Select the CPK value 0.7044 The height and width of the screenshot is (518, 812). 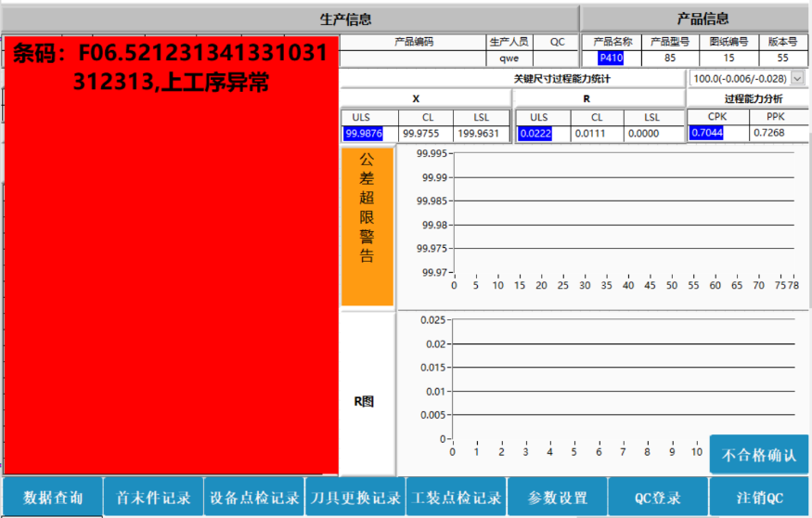(x=717, y=133)
